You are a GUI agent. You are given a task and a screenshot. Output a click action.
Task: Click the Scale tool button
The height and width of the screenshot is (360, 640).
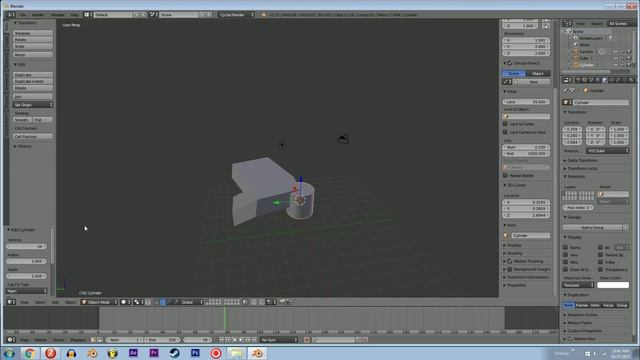click(x=33, y=46)
